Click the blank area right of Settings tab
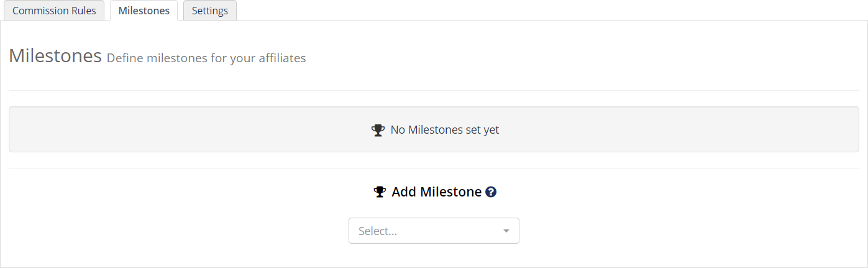868x268 pixels. click(552, 11)
